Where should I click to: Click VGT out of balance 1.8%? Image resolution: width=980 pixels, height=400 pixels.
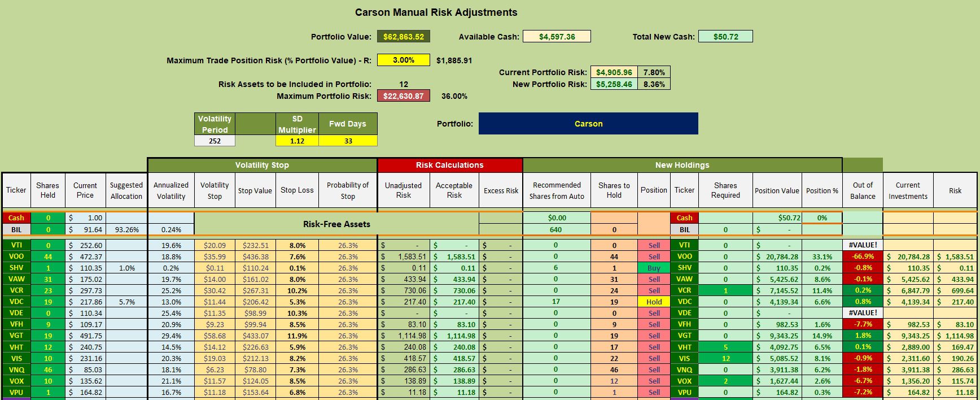pos(863,336)
